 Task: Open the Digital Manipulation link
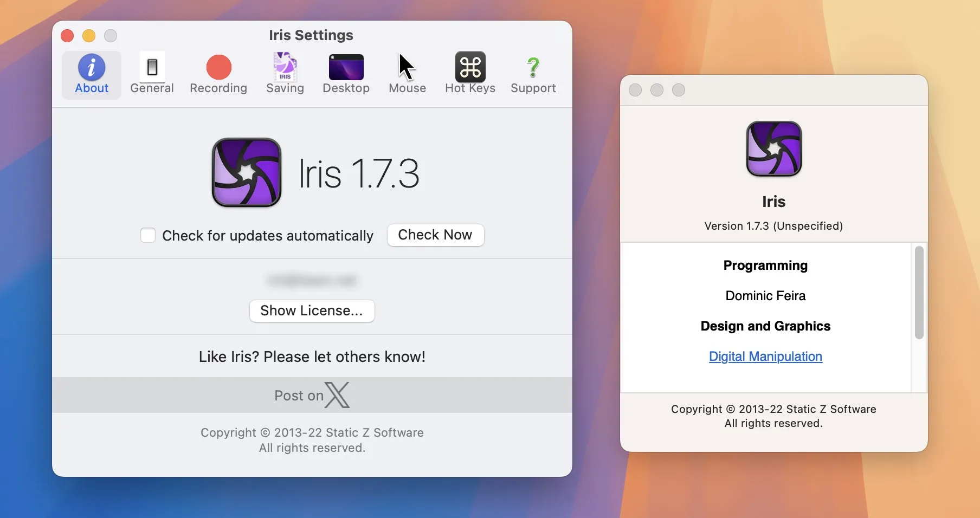765,357
